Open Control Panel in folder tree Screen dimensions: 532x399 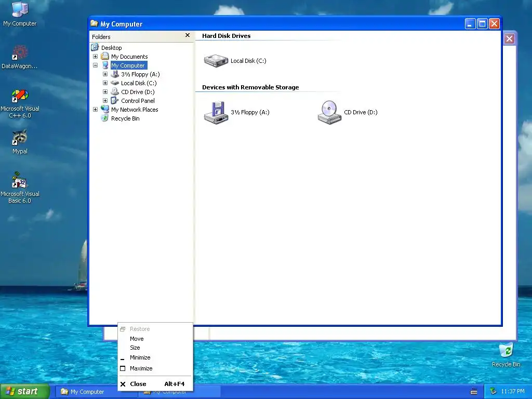pos(138,101)
